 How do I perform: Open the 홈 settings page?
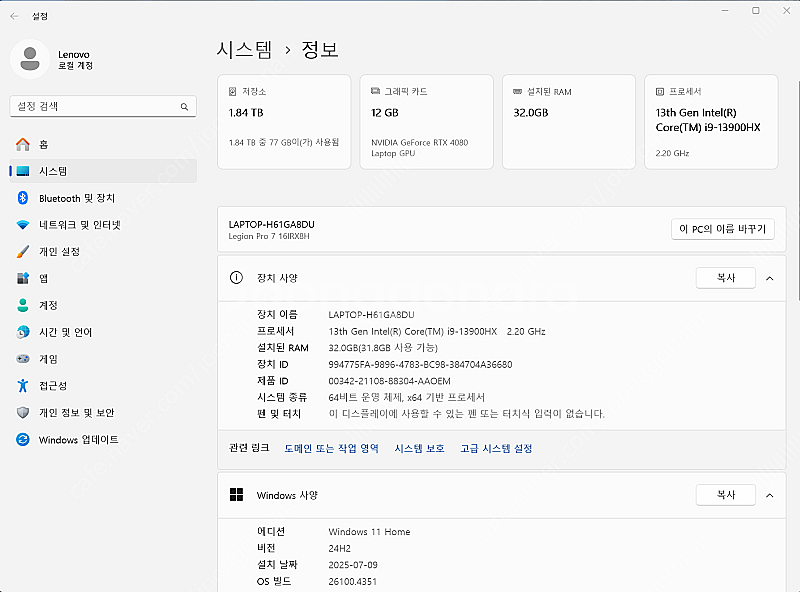(103, 144)
